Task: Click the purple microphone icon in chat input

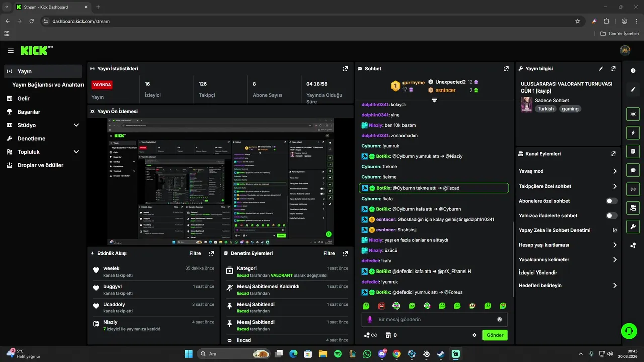Action: 370,319
